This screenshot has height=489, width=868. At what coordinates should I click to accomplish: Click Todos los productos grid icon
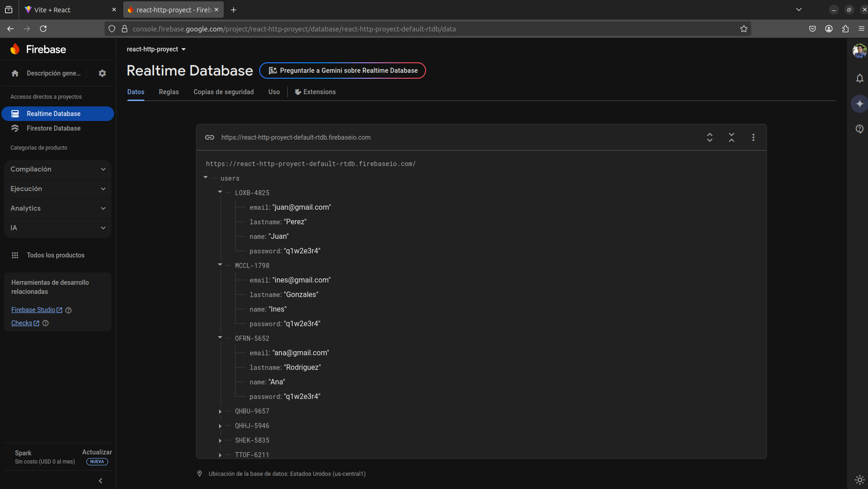tap(15, 255)
